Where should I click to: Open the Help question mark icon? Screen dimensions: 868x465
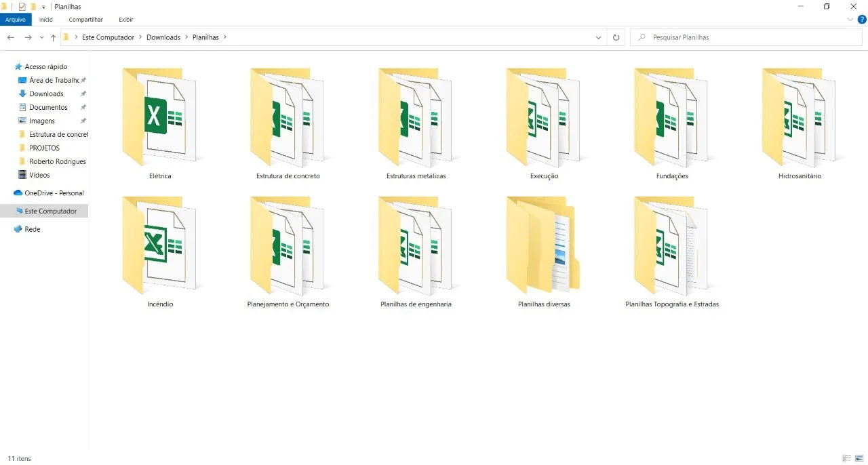862,20
